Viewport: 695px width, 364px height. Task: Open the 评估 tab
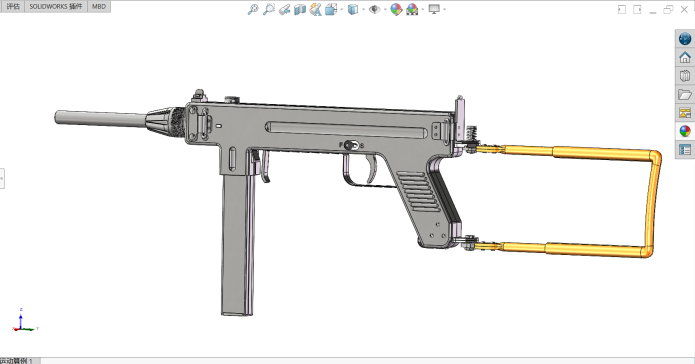(x=13, y=6)
